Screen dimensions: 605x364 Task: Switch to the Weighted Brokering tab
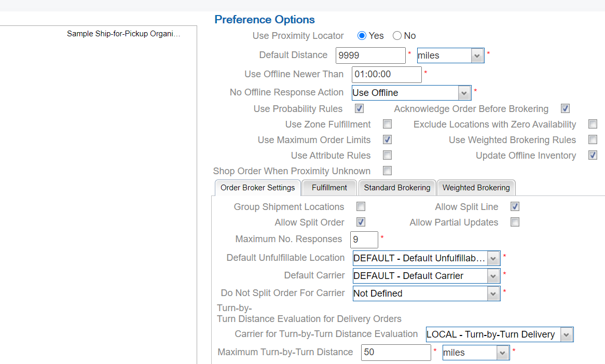[x=476, y=188]
